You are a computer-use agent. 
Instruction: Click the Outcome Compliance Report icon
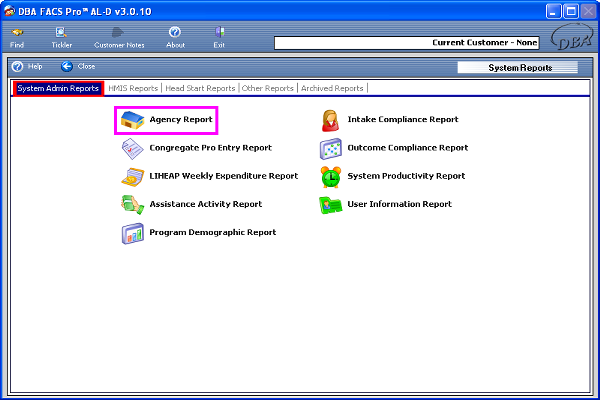(x=331, y=148)
